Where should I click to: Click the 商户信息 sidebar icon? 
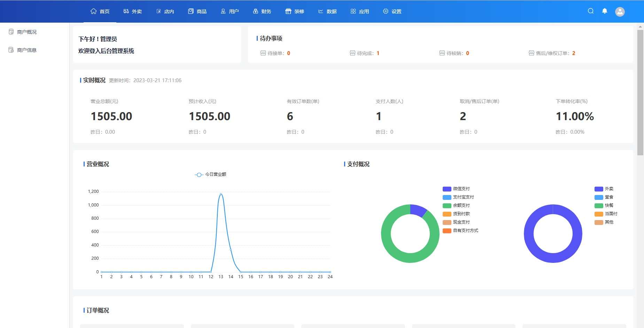(x=11, y=50)
